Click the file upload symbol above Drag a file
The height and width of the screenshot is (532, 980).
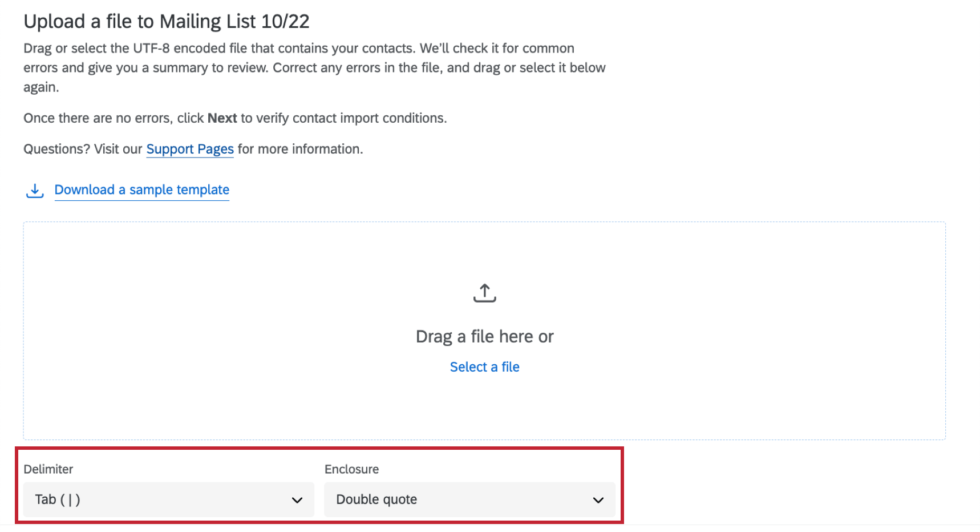coord(484,292)
